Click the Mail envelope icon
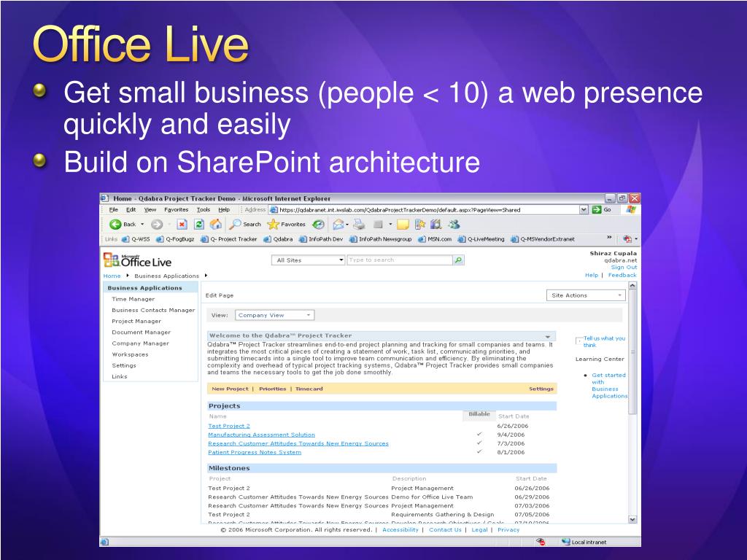The width and height of the screenshot is (747, 560). tap(338, 225)
